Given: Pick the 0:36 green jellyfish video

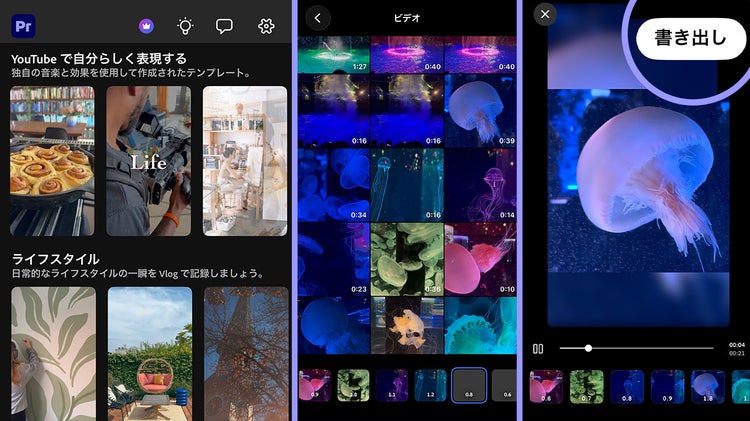Looking at the screenshot, I should tap(407, 259).
